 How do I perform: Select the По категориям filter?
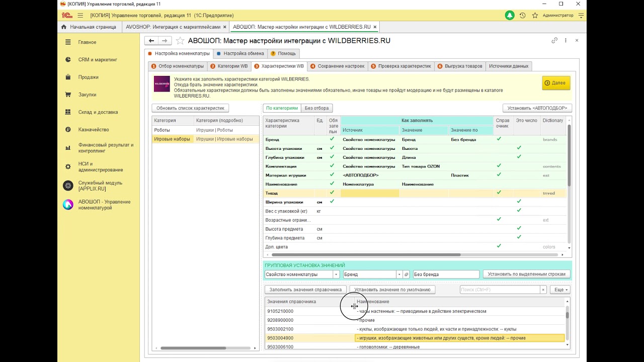pyautogui.click(x=282, y=108)
